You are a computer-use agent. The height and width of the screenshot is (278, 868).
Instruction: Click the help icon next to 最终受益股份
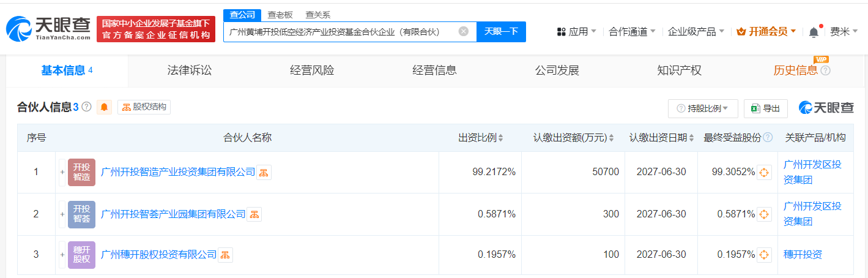pyautogui.click(x=768, y=138)
